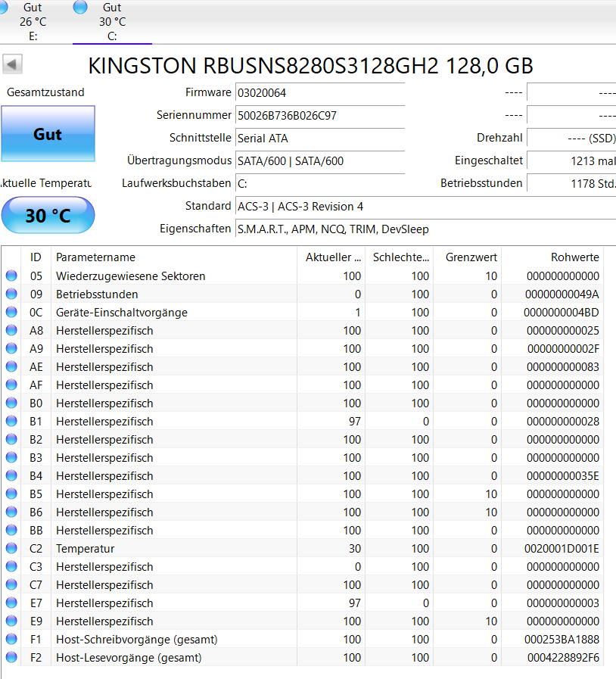The height and width of the screenshot is (679, 616).
Task: Click the ID cell B1
Action: (36, 422)
